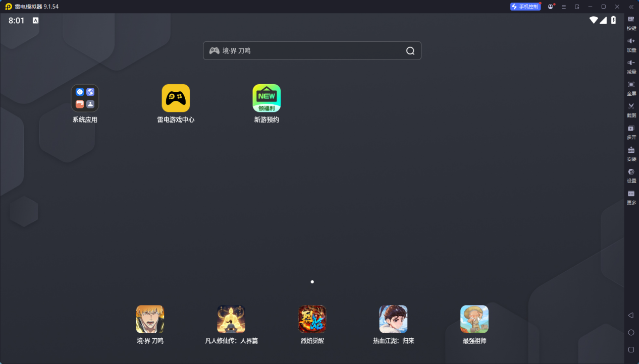Launch 雷电游戏中心 app
Image resolution: width=639 pixels, height=364 pixels.
point(176,98)
